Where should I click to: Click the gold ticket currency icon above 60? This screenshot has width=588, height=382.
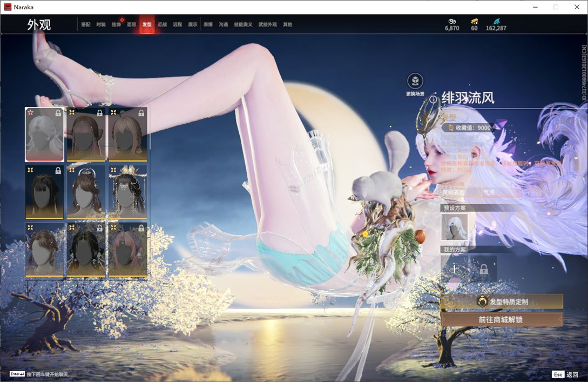point(475,22)
